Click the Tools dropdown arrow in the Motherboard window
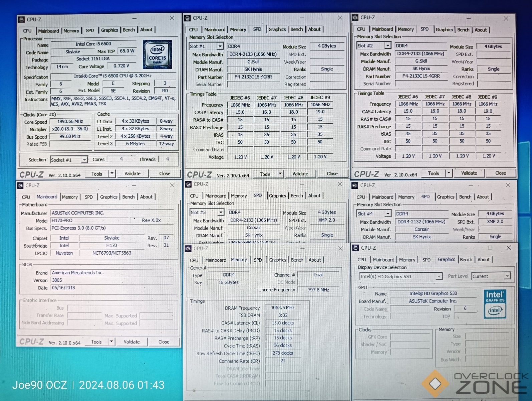The height and width of the screenshot is (401, 532). tap(112, 342)
